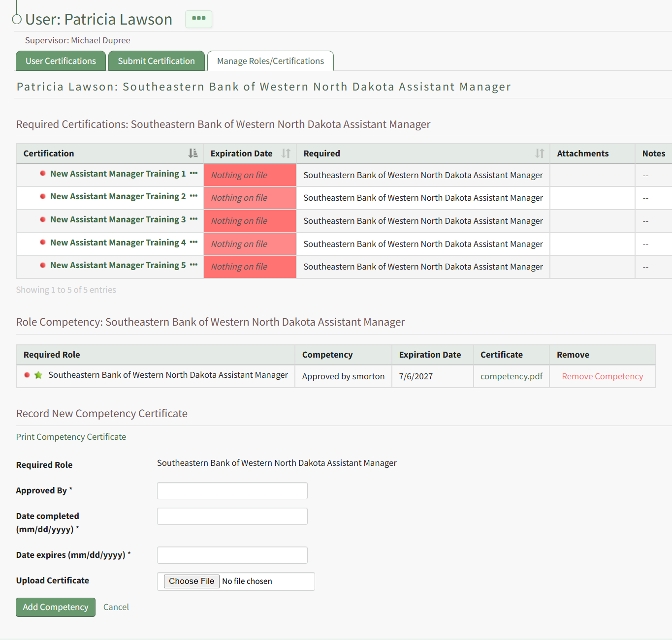Viewport: 672px width, 640px height.
Task: Open options dots for New Assistant Manager Training 1
Action: [x=193, y=173]
